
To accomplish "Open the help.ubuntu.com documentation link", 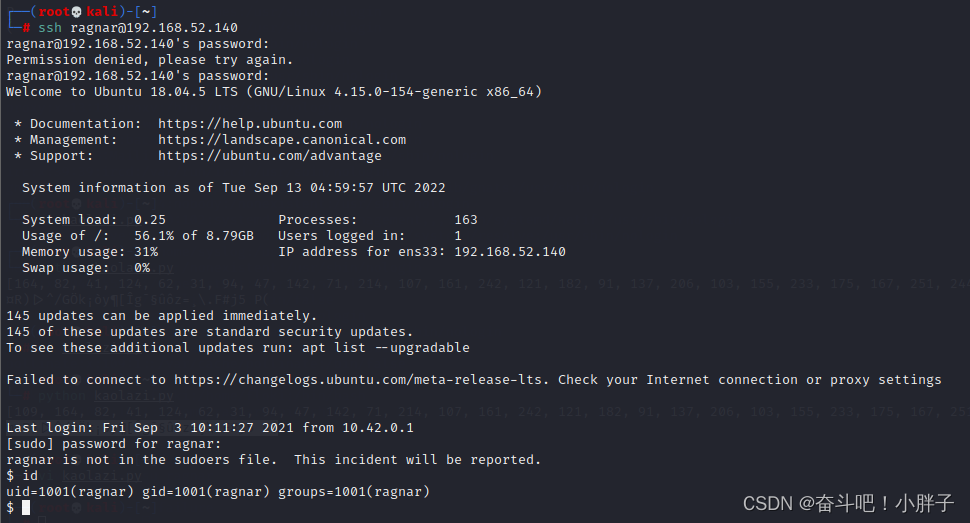I will click(250, 124).
